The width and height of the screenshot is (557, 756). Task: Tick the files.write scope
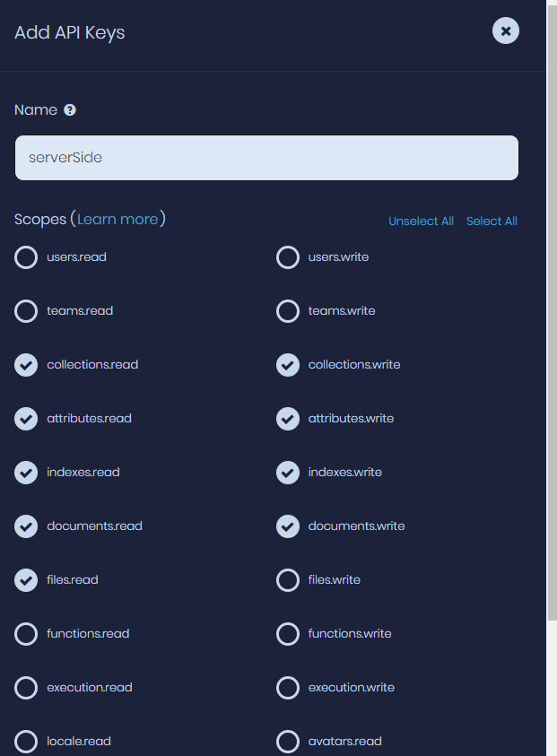(x=288, y=580)
